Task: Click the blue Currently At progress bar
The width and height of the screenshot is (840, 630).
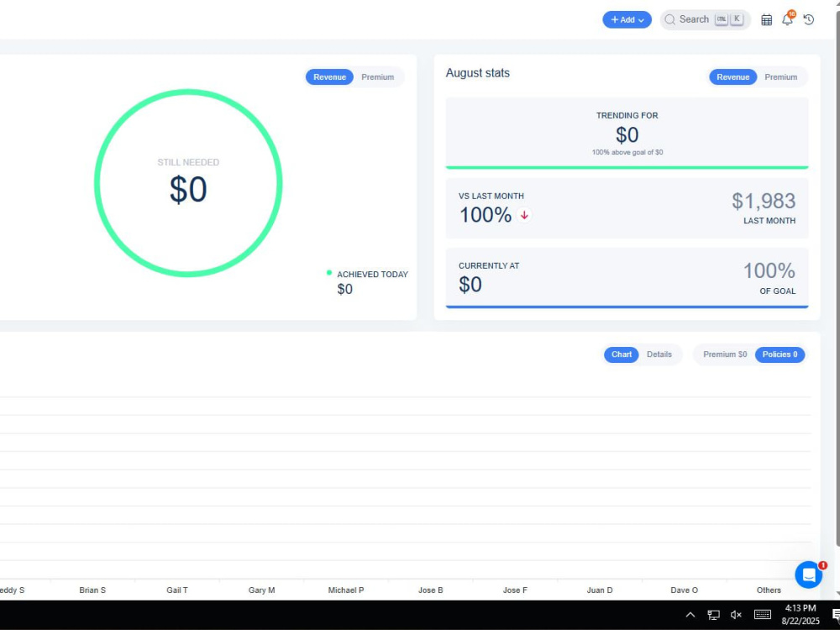Action: [627, 307]
